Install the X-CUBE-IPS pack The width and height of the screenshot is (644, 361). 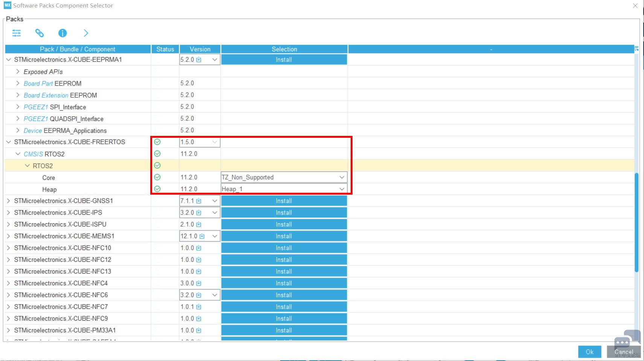pyautogui.click(x=284, y=213)
